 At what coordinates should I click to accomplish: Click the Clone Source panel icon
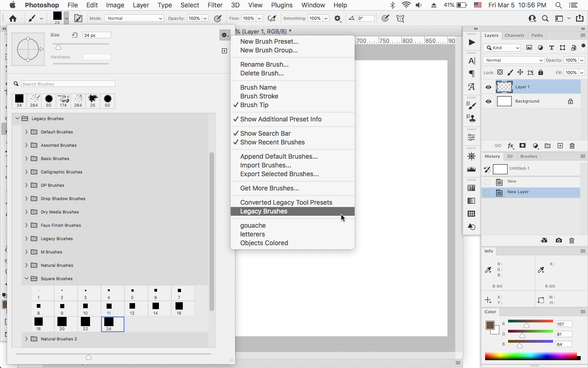pyautogui.click(x=471, y=118)
